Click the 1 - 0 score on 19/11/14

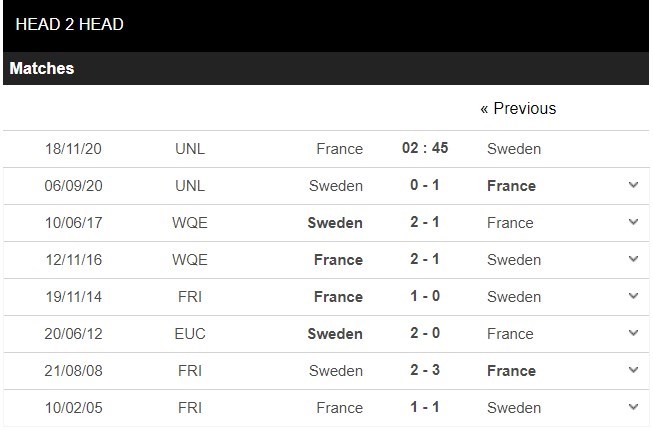pyautogui.click(x=425, y=297)
